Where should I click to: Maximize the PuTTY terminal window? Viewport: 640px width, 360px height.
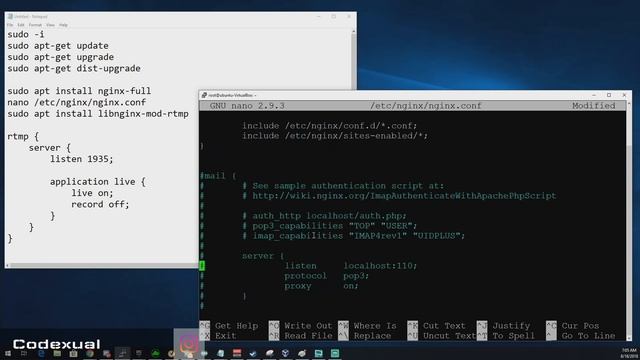tap(609, 95)
